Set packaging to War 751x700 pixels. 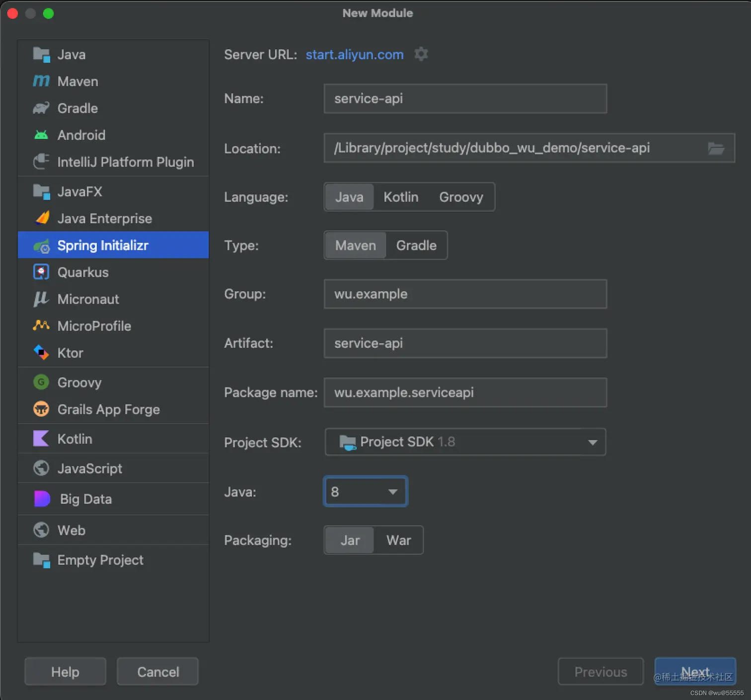pyautogui.click(x=398, y=540)
